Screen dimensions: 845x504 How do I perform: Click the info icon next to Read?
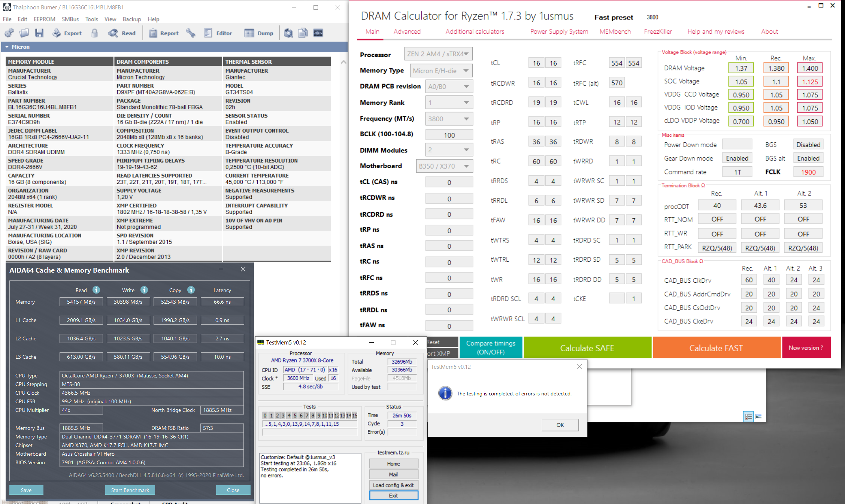[x=96, y=290]
